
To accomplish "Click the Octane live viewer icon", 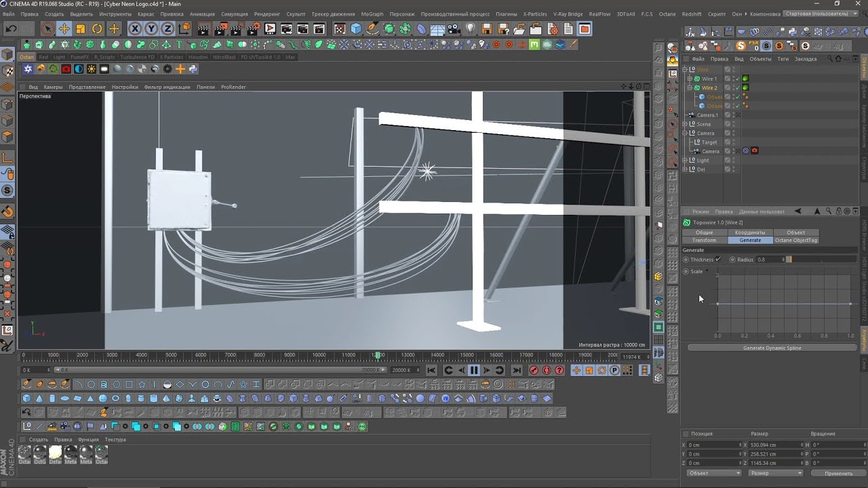I will tap(28, 69).
